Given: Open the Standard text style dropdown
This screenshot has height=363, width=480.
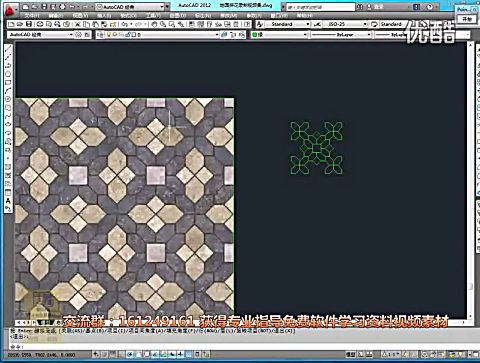Looking at the screenshot, I should pos(288,24).
